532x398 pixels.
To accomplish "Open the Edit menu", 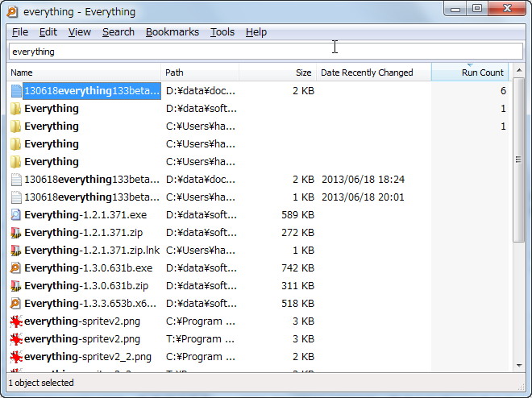I will pos(48,32).
